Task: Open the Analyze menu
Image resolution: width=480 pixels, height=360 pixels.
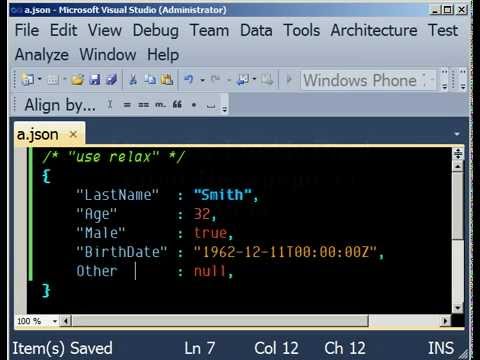Action: point(42,55)
